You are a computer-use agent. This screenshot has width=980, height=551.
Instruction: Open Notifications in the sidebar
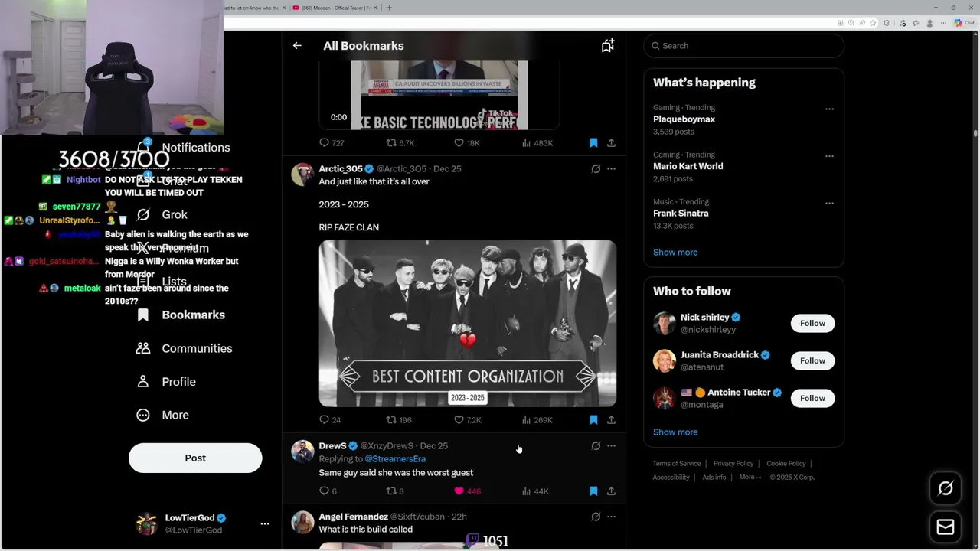[x=184, y=147]
